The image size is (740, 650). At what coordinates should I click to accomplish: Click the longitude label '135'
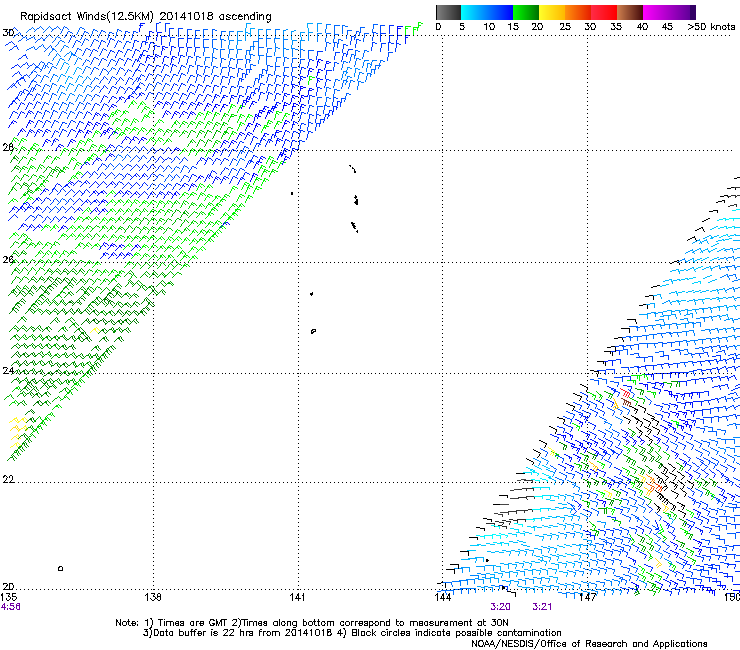tap(8, 597)
